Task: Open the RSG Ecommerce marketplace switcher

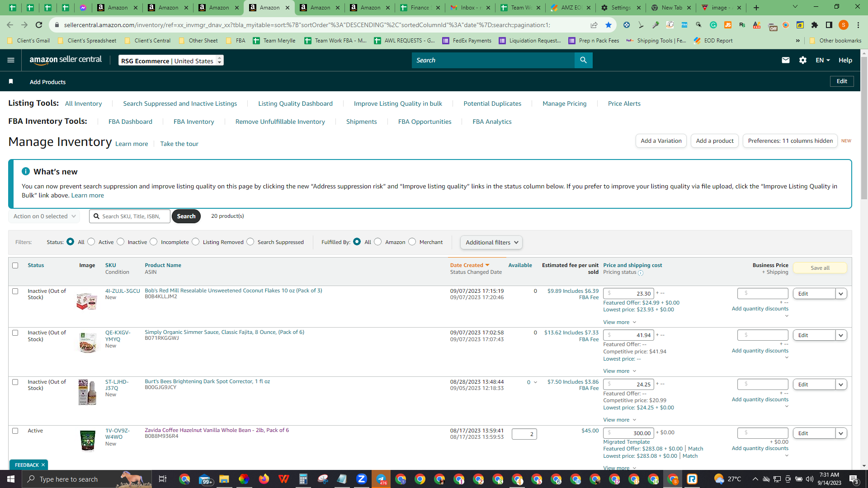Action: (171, 60)
